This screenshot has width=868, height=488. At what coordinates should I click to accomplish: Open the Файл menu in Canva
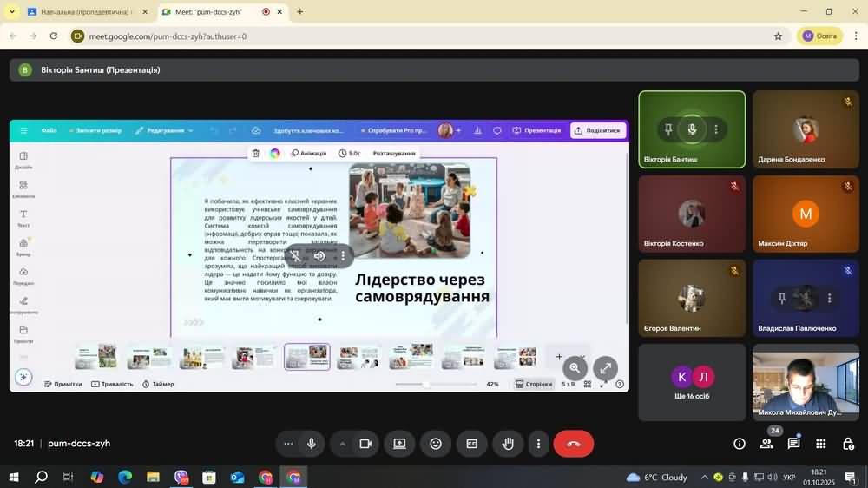49,130
